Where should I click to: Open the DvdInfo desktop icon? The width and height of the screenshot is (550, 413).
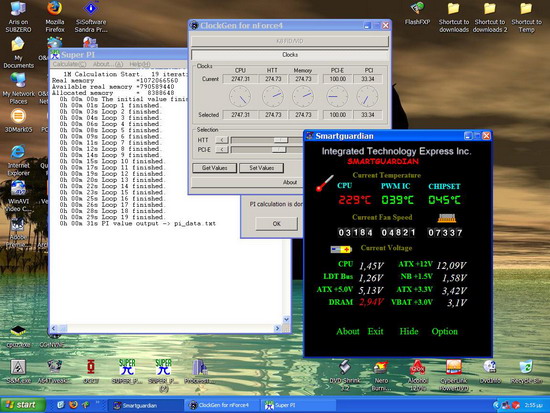(x=490, y=372)
